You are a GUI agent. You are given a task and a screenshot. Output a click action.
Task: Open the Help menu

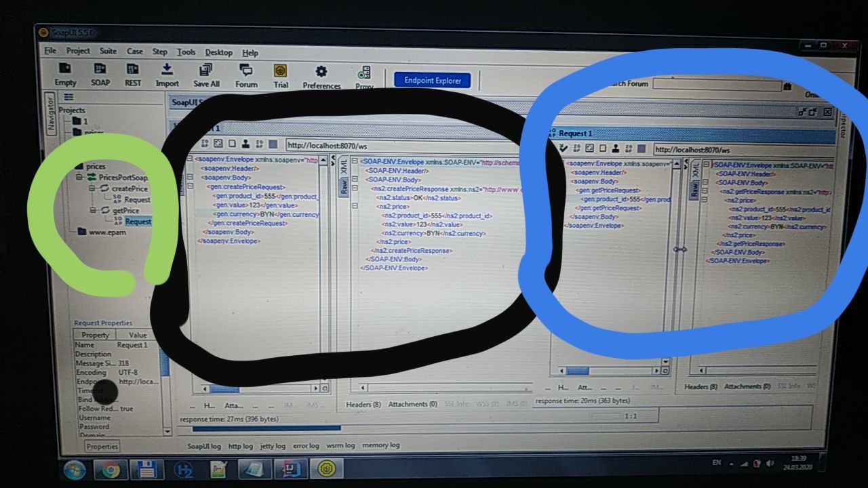[250, 53]
